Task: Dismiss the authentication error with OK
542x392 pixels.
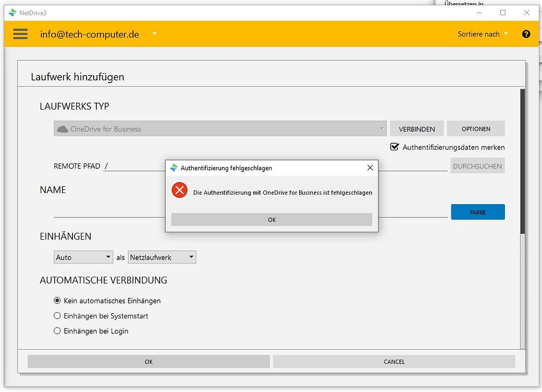Action: [x=272, y=219]
